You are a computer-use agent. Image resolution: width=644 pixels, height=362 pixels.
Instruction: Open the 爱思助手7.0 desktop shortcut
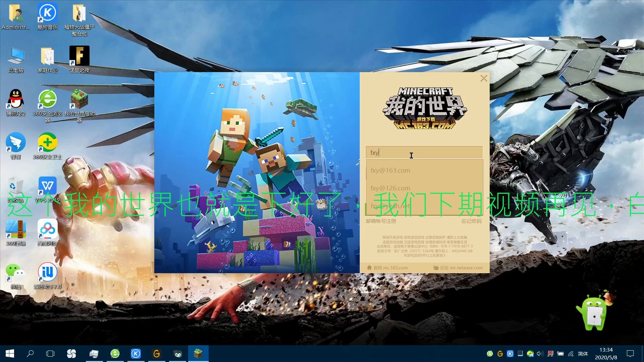point(48,276)
